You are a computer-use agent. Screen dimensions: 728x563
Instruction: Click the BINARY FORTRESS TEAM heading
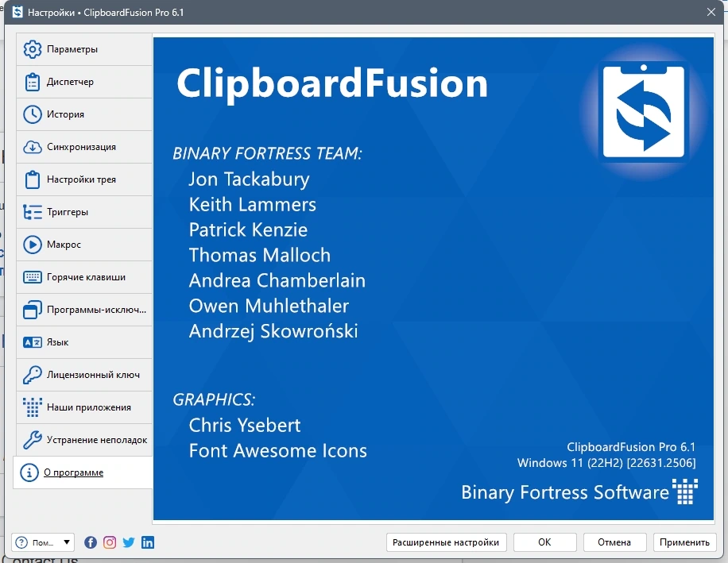click(267, 153)
